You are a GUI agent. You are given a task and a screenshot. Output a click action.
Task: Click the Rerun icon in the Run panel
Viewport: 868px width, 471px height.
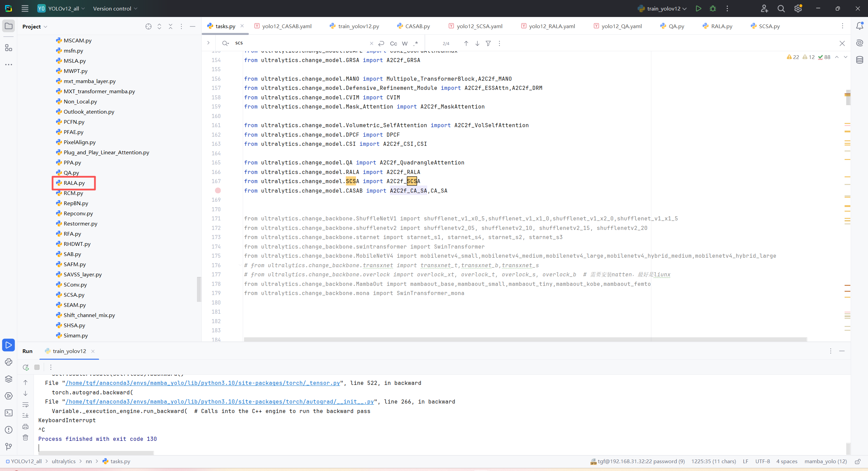click(26, 367)
